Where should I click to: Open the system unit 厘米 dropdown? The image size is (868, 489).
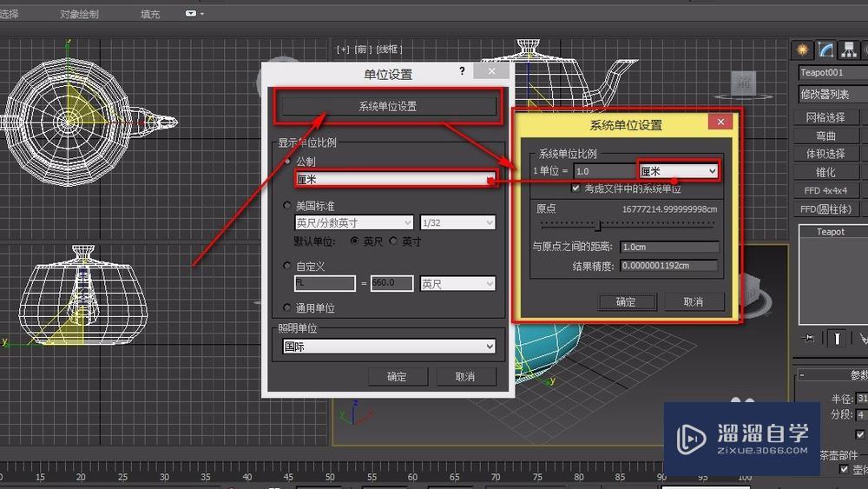[x=678, y=171]
